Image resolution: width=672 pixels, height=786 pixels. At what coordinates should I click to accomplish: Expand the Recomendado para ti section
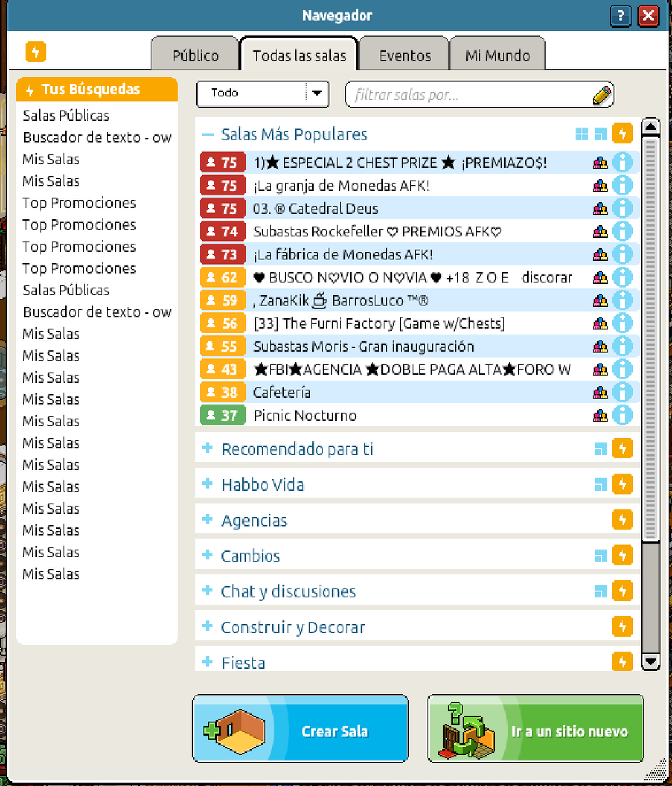click(208, 449)
